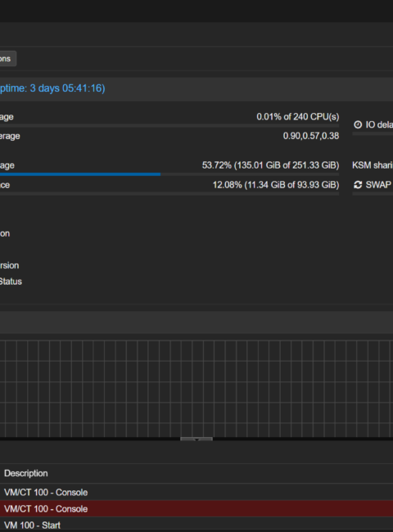Select the red highlighted VM/CT 100 - Console row

coord(196,509)
